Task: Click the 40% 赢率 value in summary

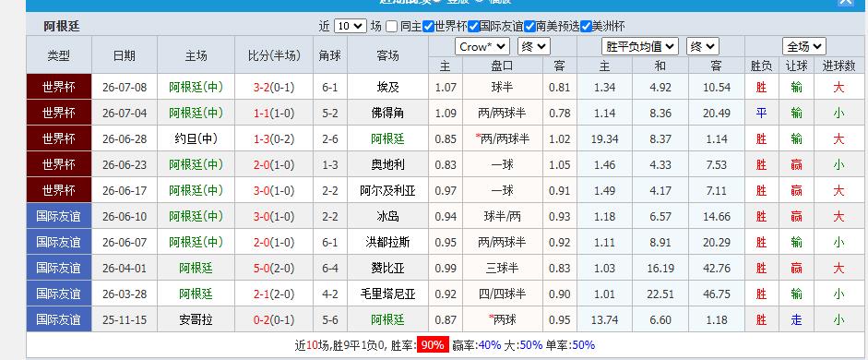Action: tap(489, 345)
